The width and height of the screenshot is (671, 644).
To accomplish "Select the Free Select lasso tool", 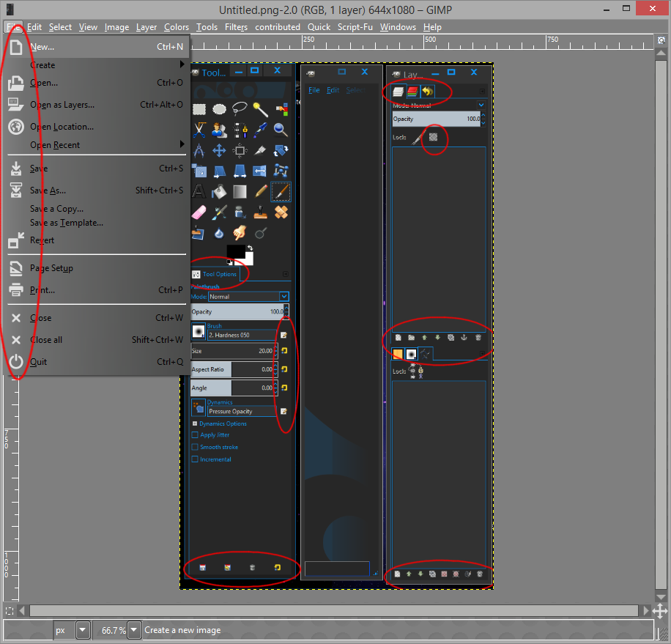I will tap(240, 110).
